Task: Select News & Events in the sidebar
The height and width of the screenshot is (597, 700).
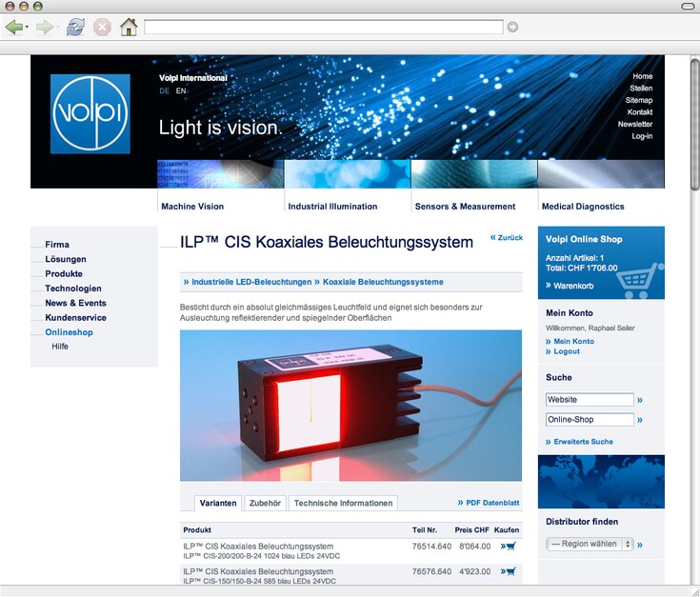Action: tap(75, 303)
